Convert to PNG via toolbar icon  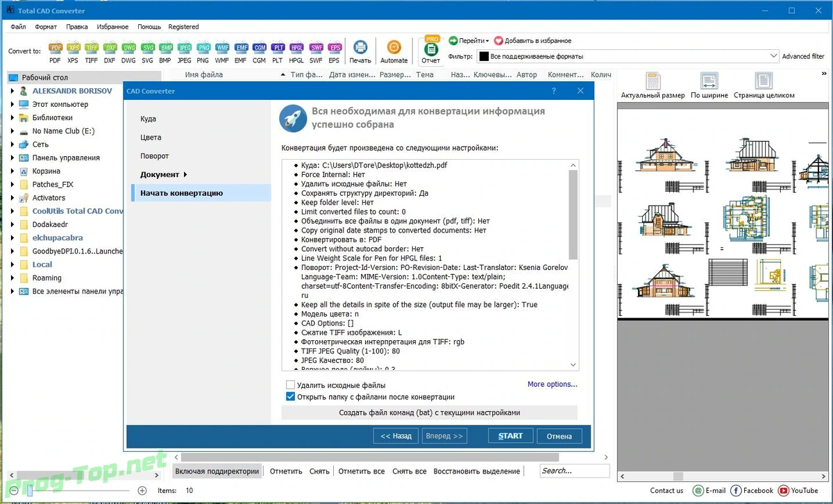203,52
